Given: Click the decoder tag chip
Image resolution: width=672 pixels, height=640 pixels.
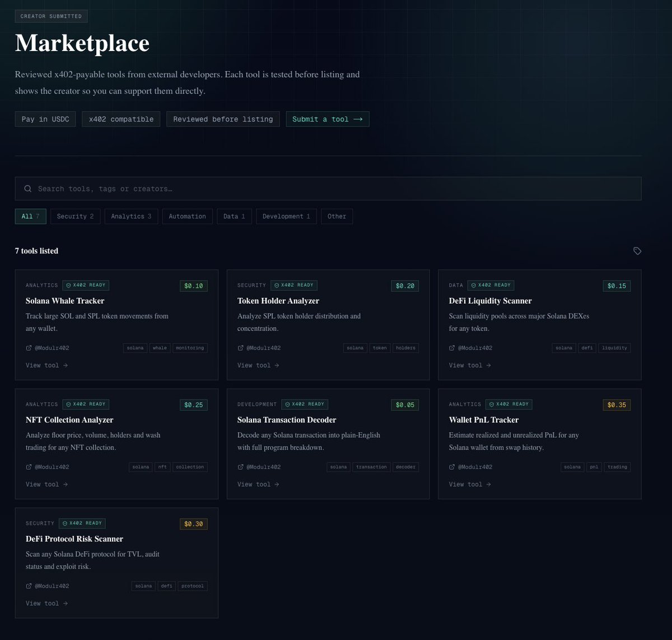Looking at the screenshot, I should click(x=405, y=467).
